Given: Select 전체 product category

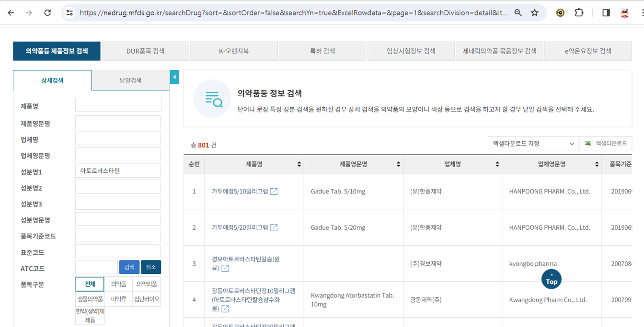Looking at the screenshot, I should pos(90,284).
